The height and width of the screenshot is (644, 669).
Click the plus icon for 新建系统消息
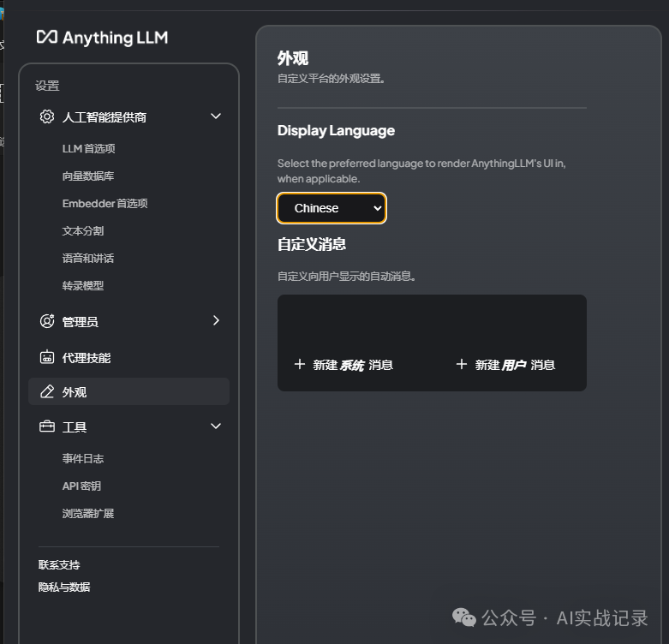click(300, 364)
